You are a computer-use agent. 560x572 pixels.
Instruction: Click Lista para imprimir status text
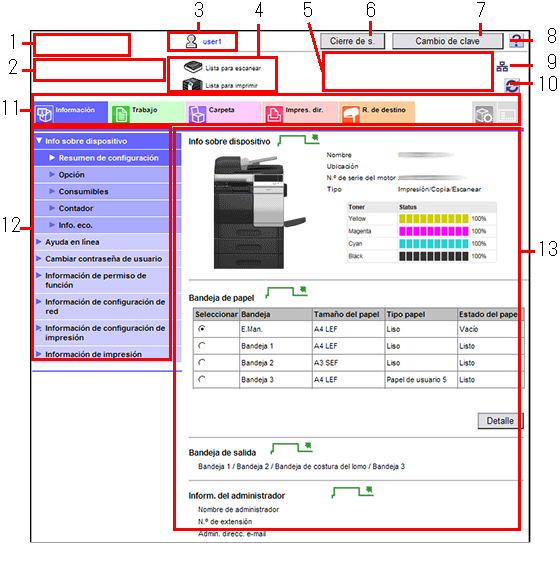pos(231,86)
